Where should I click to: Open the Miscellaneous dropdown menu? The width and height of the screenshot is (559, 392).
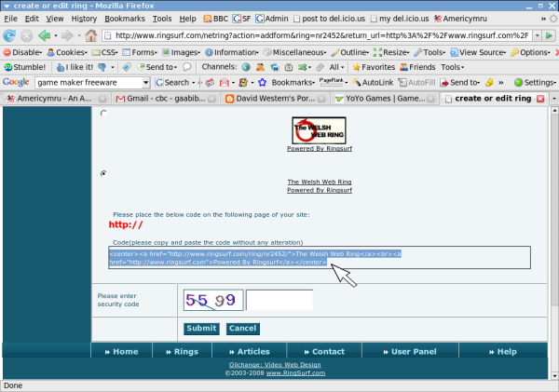(294, 52)
